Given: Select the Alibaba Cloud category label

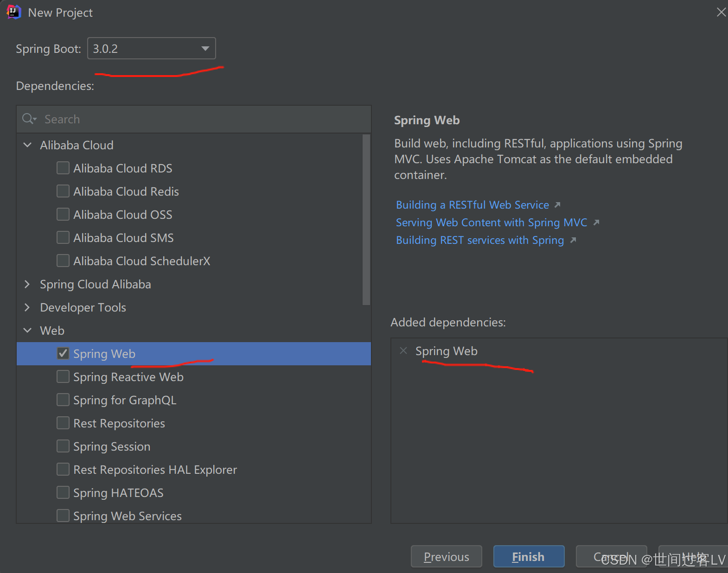Looking at the screenshot, I should point(77,145).
